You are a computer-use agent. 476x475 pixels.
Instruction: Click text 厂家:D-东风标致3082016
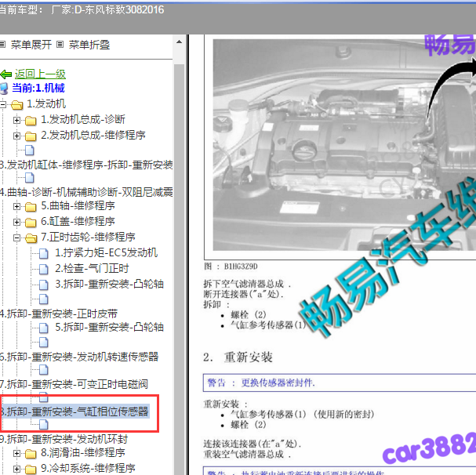(107, 10)
